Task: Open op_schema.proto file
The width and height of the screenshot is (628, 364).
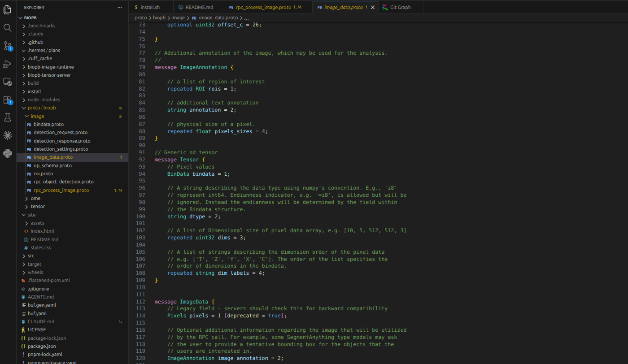Action: (x=52, y=165)
